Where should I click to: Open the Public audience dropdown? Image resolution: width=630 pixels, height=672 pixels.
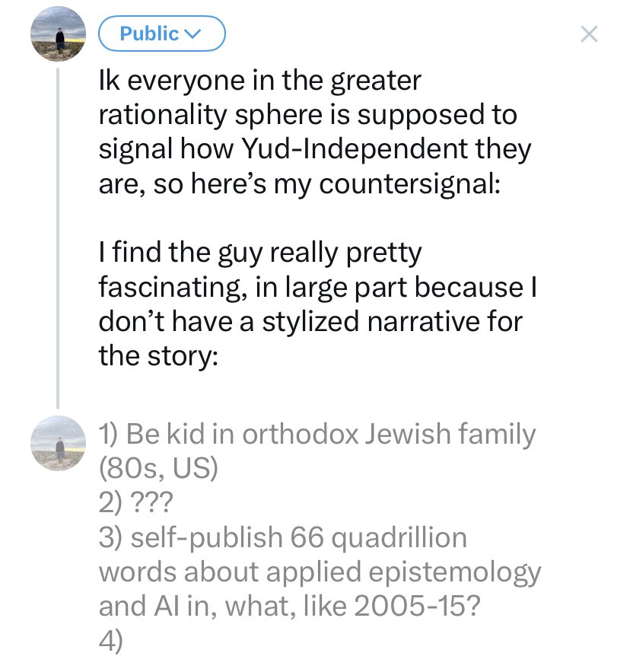pyautogui.click(x=162, y=33)
